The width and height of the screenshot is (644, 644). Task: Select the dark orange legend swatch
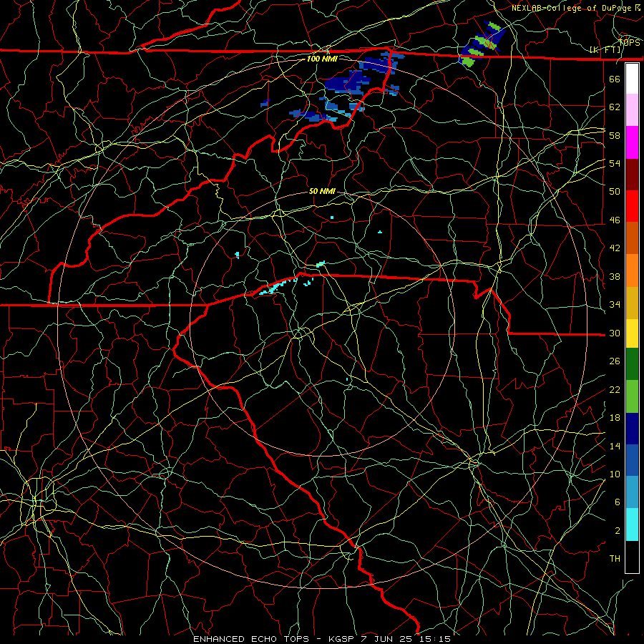pyautogui.click(x=632, y=238)
